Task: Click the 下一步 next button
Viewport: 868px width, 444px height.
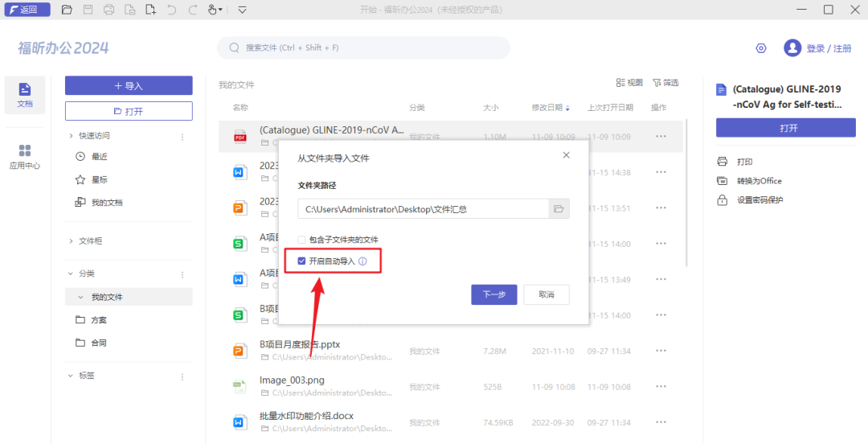Action: click(493, 295)
